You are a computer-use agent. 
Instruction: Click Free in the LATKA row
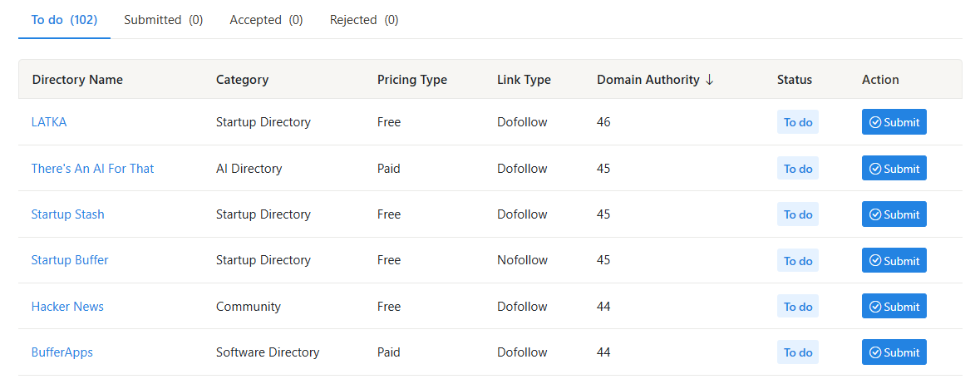[389, 122]
